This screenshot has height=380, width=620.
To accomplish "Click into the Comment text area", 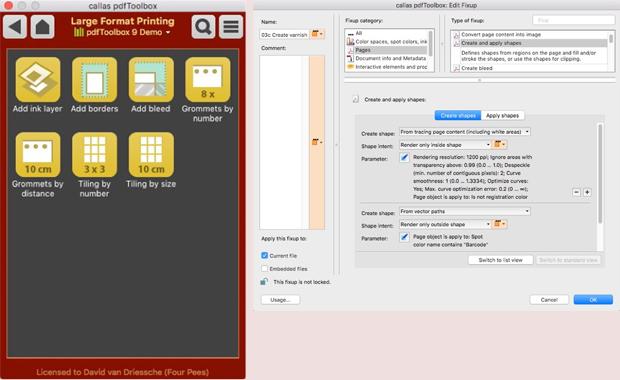I will click(x=284, y=142).
